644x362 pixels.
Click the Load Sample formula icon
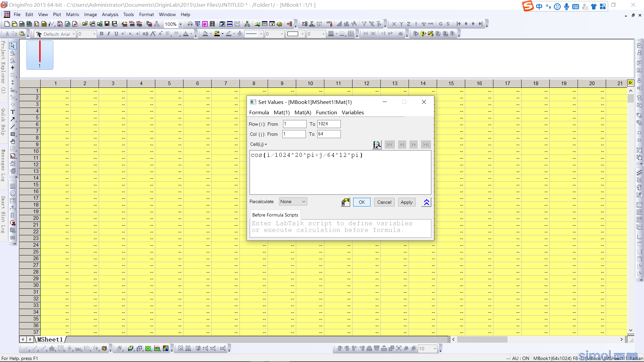[345, 202]
